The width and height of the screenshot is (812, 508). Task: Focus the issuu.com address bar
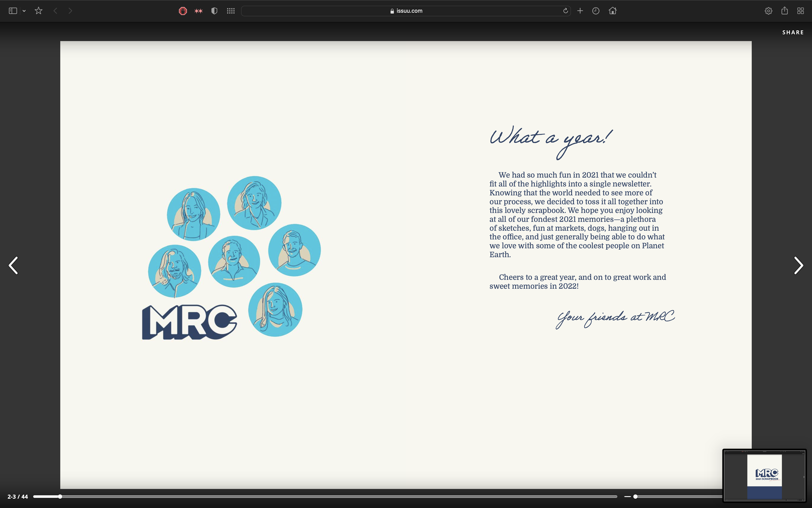[x=406, y=11]
